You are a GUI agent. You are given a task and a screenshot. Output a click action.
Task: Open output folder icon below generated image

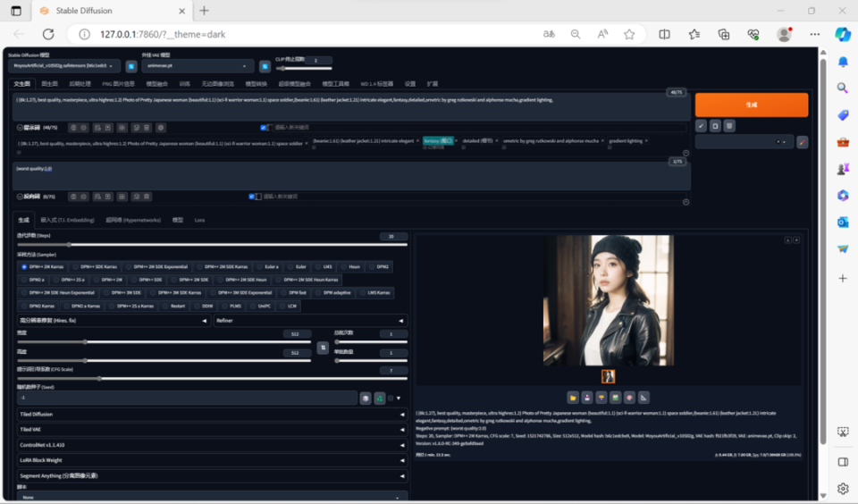pos(573,398)
